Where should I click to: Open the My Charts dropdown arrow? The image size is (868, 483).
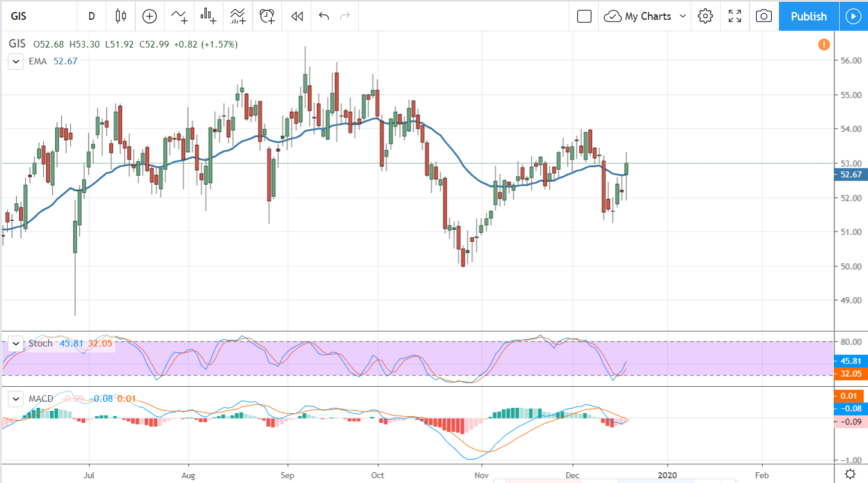[682, 16]
